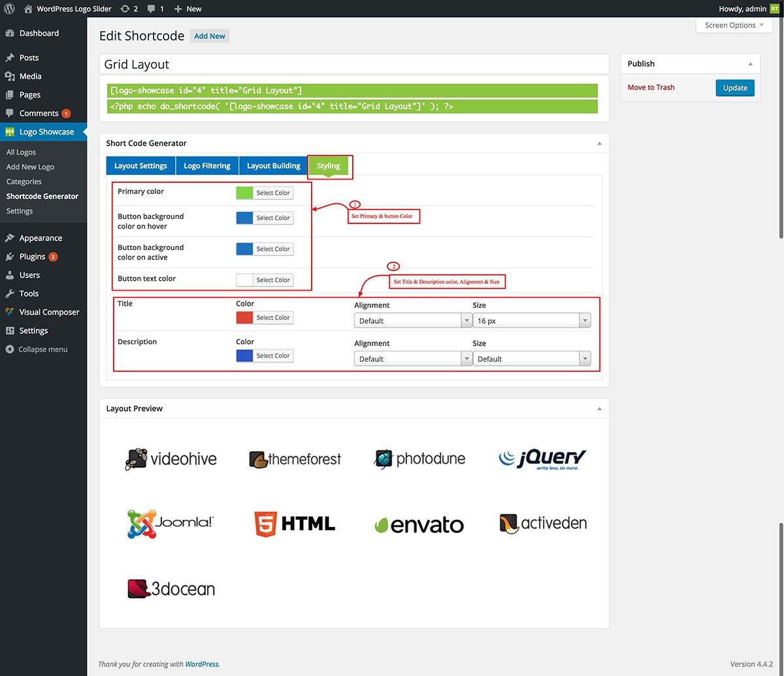This screenshot has width=784, height=676.
Task: Click the Comments speech bubble sidebar icon
Action: coord(10,113)
